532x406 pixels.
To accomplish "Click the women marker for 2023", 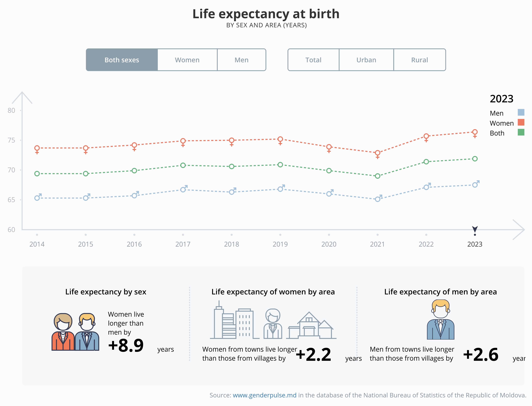I will coord(475,133).
